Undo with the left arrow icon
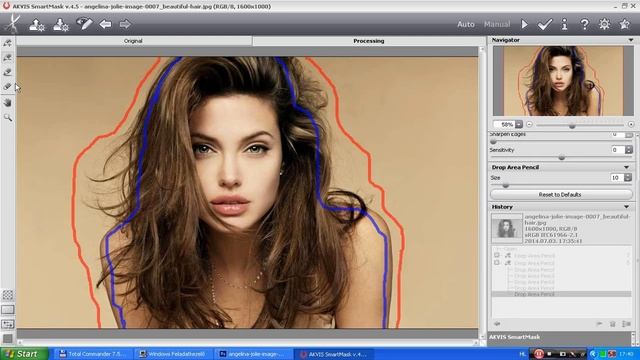 click(x=105, y=24)
